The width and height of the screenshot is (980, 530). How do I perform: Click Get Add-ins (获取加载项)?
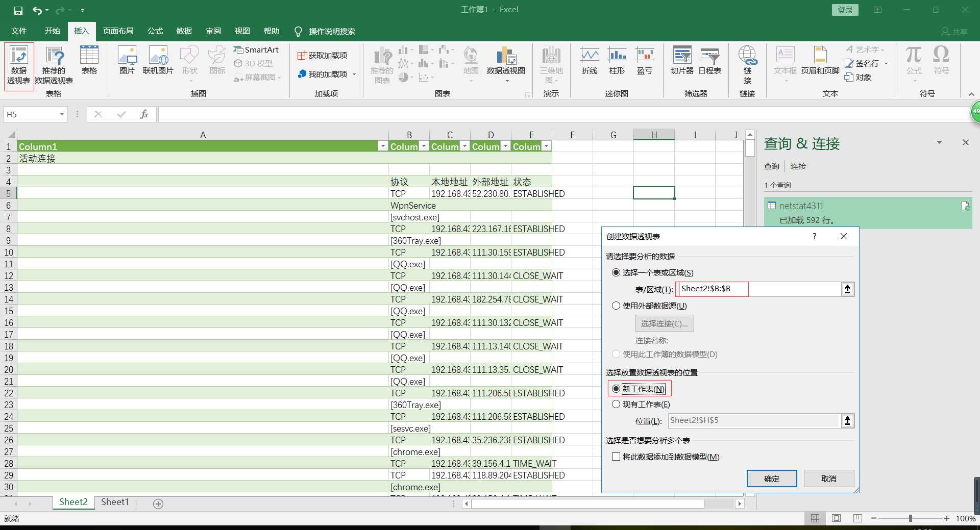pos(323,55)
